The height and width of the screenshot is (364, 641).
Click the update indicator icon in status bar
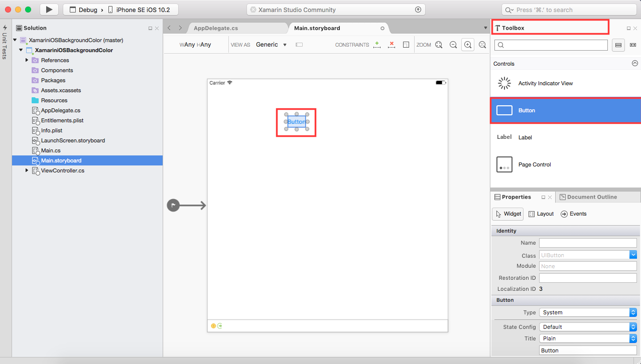click(x=418, y=10)
